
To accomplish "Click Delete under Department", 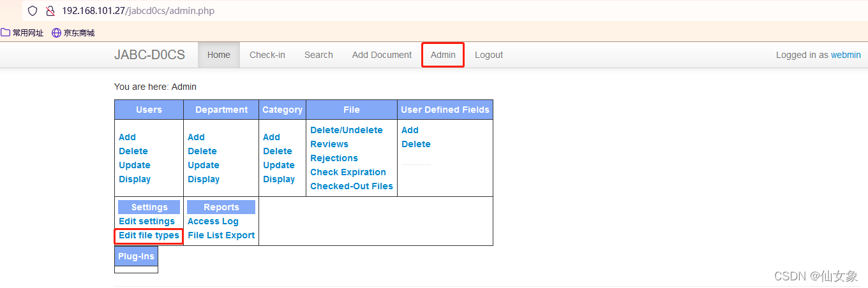I will click(x=202, y=151).
